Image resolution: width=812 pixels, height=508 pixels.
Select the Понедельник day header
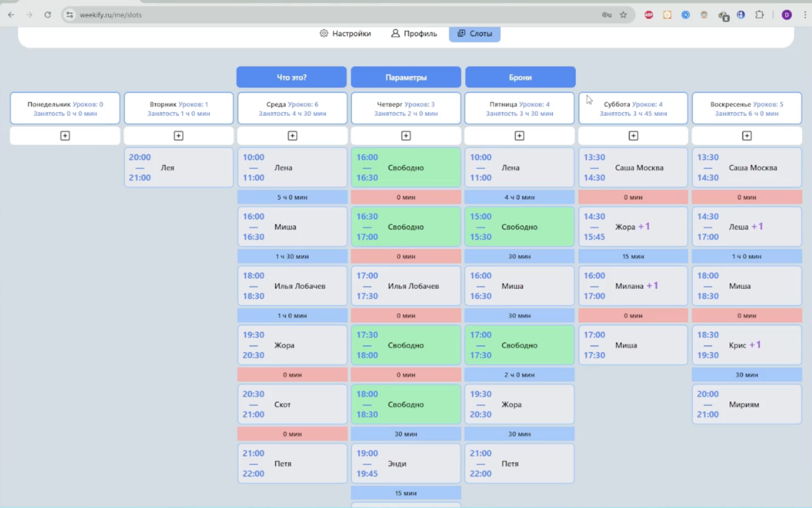point(65,108)
